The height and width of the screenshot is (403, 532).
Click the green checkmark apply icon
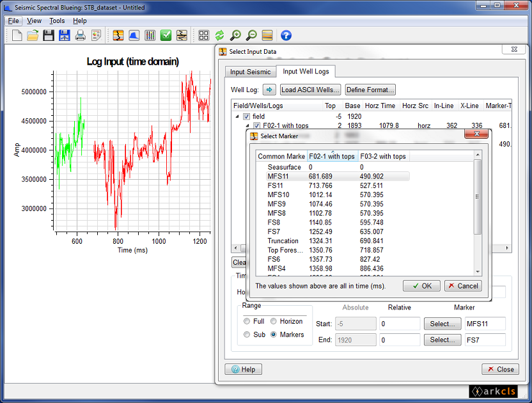coord(166,35)
